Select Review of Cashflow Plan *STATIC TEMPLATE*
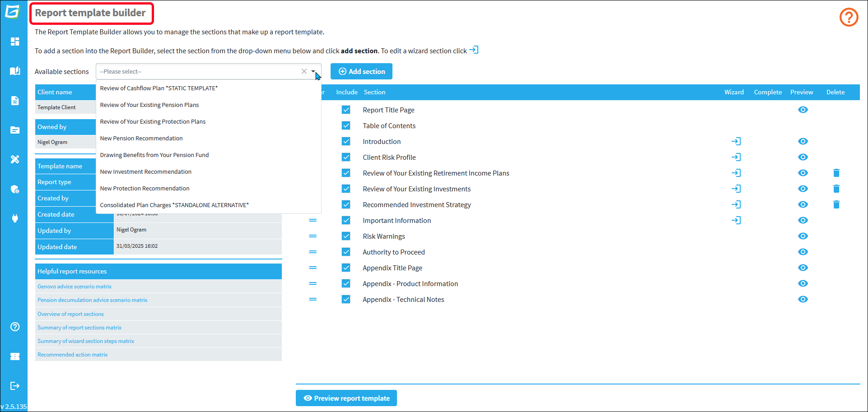This screenshot has height=412, width=868. (x=208, y=88)
